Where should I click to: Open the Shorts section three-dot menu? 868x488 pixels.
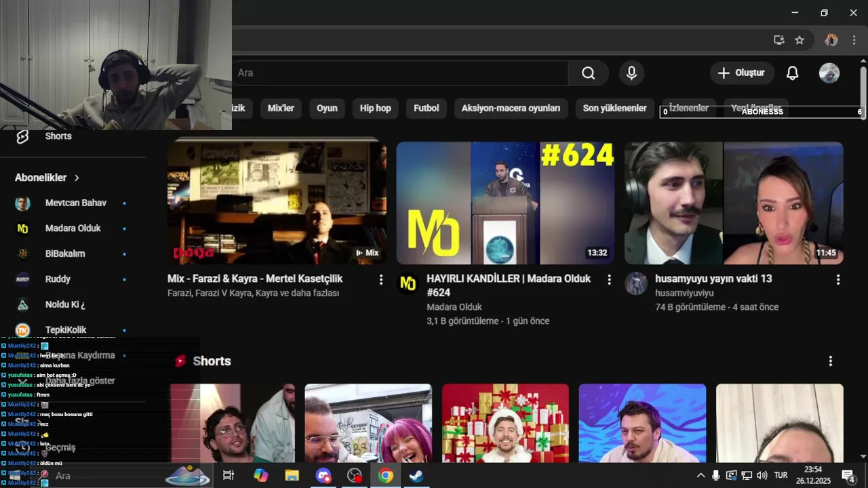(830, 361)
